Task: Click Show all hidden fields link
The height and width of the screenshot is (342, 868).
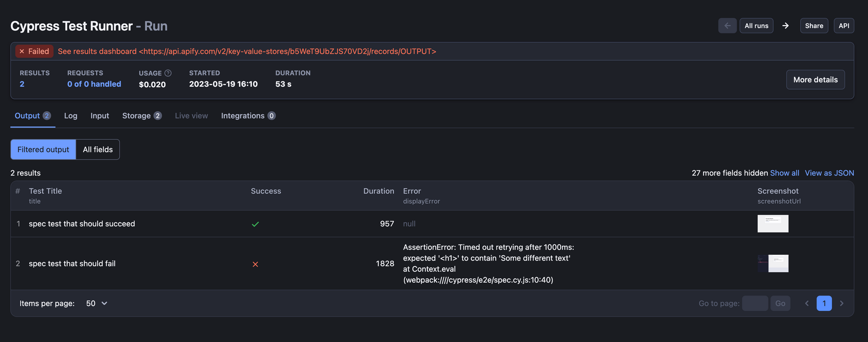Action: tap(785, 173)
